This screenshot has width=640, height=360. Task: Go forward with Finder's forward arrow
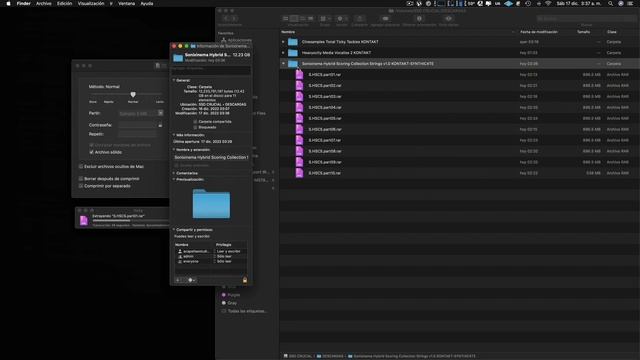(x=234, y=19)
